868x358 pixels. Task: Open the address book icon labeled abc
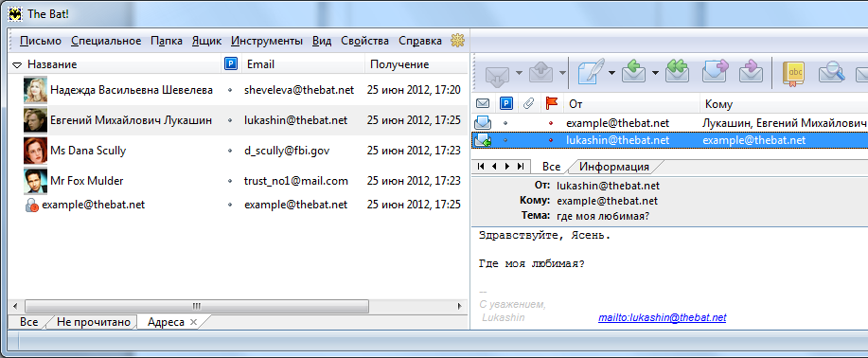[x=794, y=73]
